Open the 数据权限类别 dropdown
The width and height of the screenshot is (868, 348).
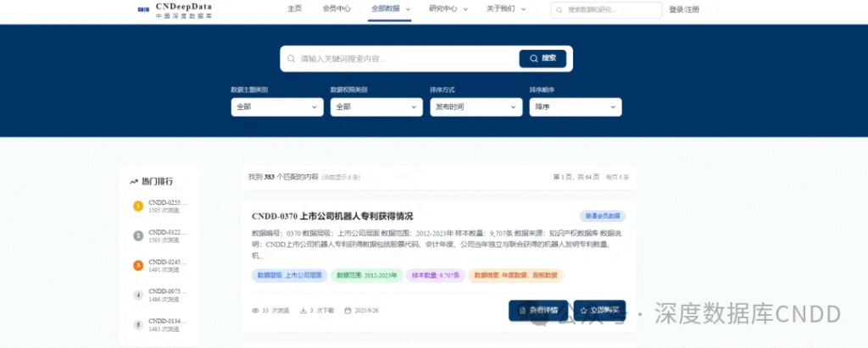(x=376, y=108)
